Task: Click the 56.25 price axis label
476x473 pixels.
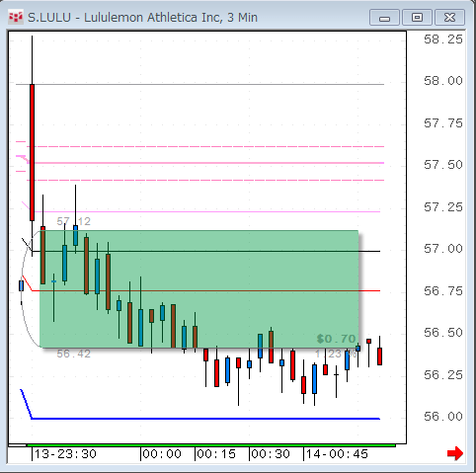Action: (x=443, y=375)
